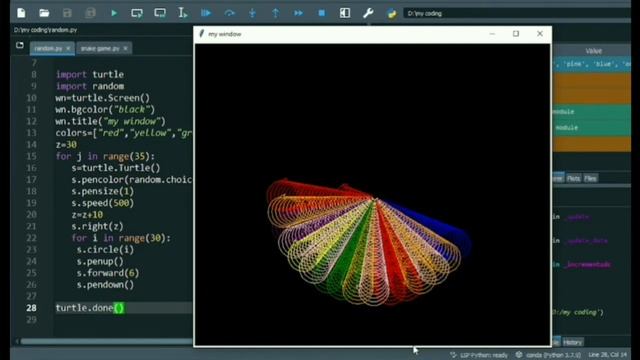The height and width of the screenshot is (360, 640).
Task: Start debugging with the debug file icon
Action: click(206, 13)
